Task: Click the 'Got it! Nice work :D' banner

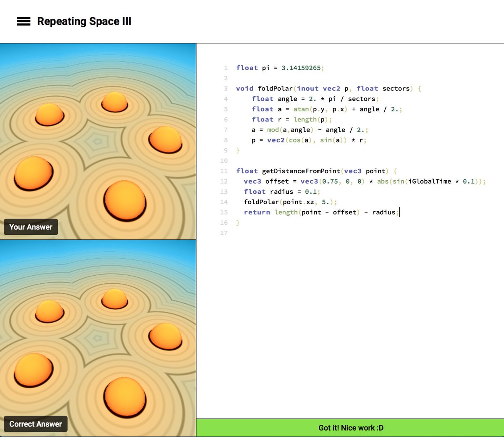Action: (350, 428)
